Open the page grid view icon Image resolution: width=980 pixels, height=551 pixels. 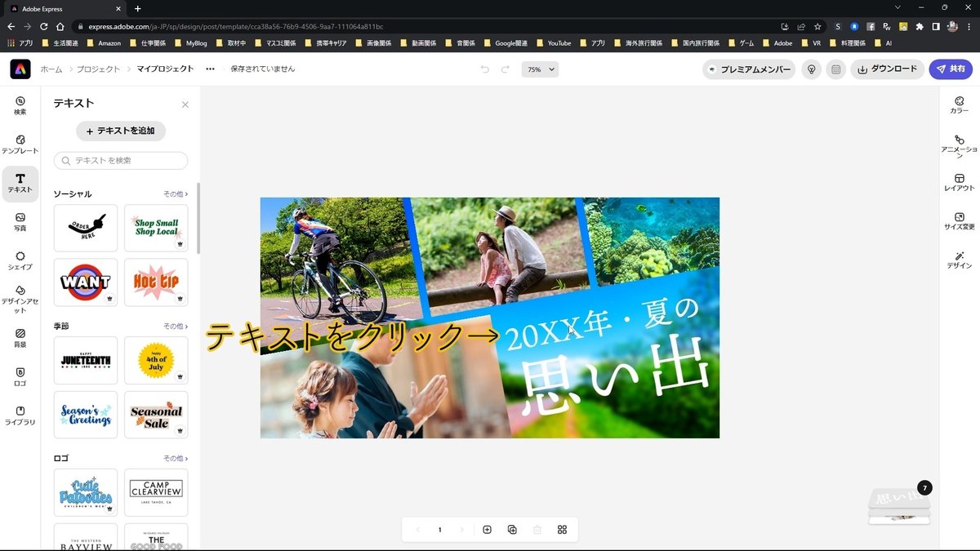pyautogui.click(x=562, y=530)
